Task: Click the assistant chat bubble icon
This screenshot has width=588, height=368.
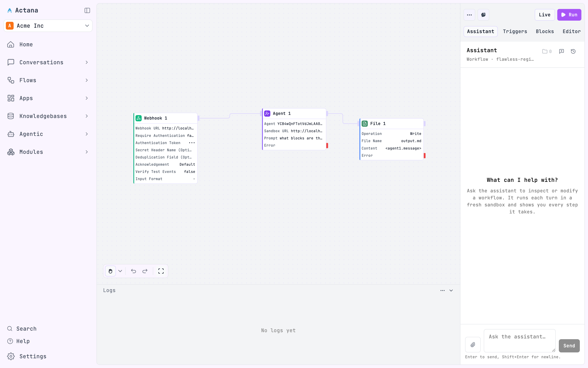Action: (x=483, y=15)
